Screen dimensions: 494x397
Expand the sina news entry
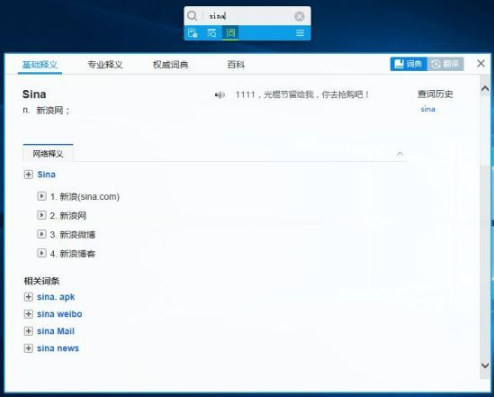28,348
